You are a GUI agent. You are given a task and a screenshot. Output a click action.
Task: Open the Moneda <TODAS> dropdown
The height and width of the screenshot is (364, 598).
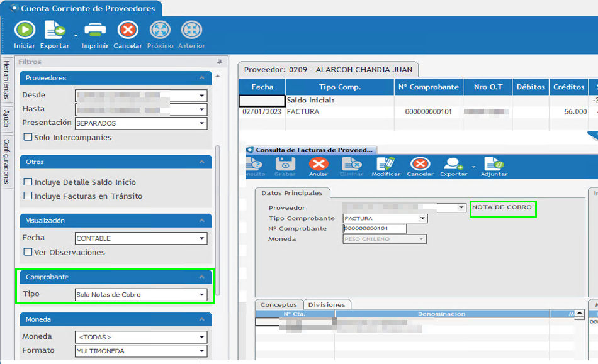tap(202, 337)
